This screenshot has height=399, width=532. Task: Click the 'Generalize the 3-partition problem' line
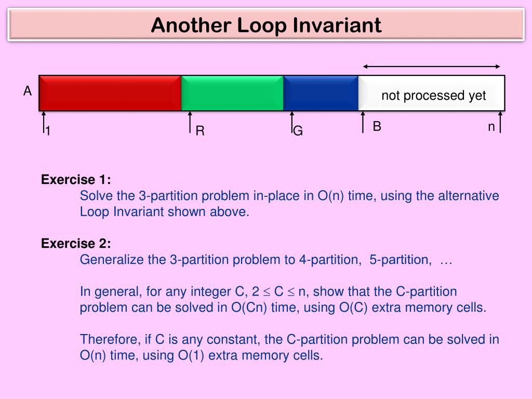(x=266, y=260)
